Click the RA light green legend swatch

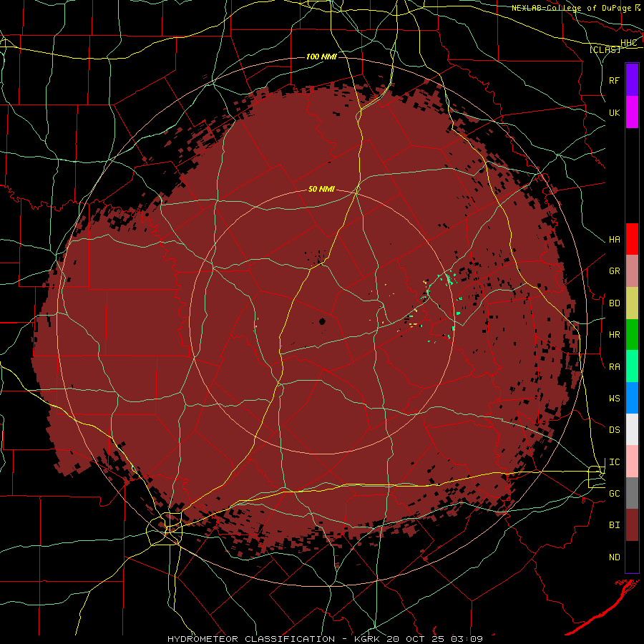632,366
